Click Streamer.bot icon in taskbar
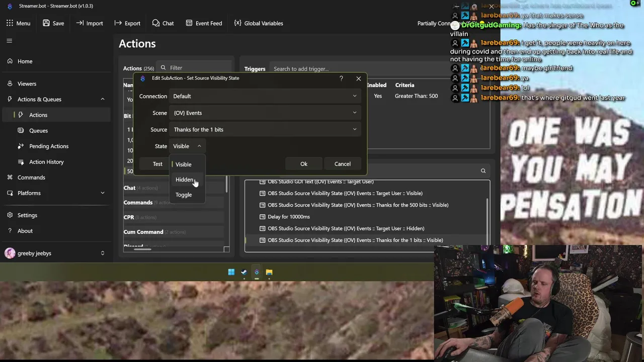The height and width of the screenshot is (362, 644). pos(257,272)
